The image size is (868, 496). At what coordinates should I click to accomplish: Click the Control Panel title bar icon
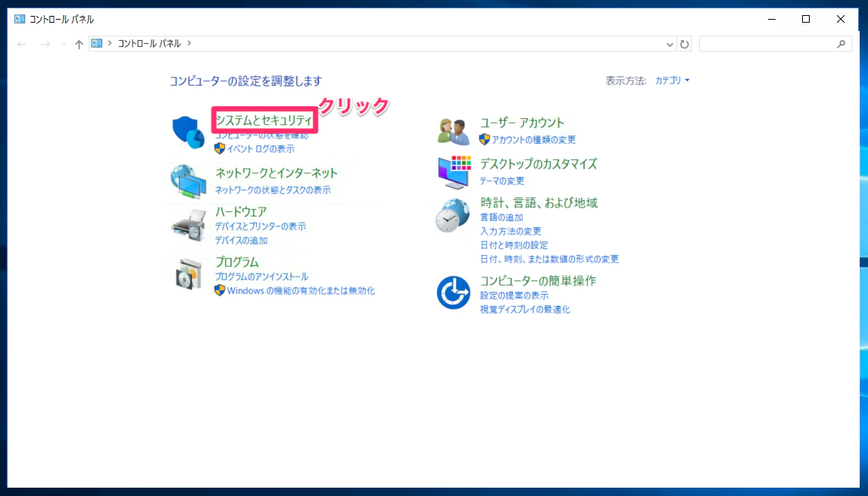coord(20,19)
